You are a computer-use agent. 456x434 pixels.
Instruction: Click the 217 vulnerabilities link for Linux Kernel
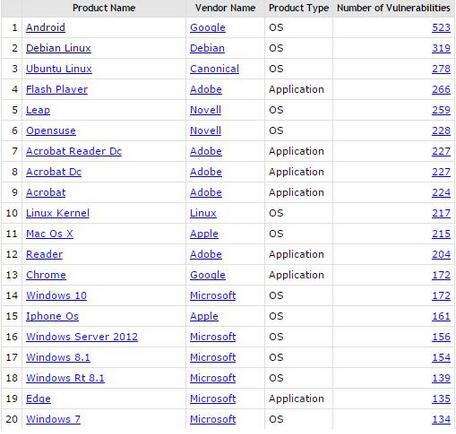click(x=441, y=213)
